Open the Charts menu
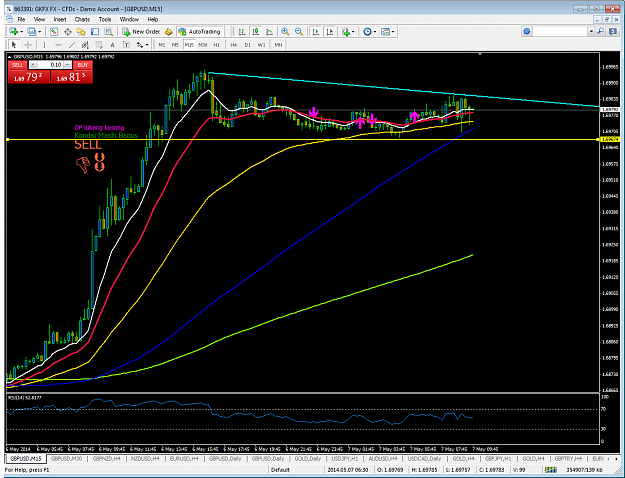Image resolution: width=625 pixels, height=478 pixels. tap(82, 19)
